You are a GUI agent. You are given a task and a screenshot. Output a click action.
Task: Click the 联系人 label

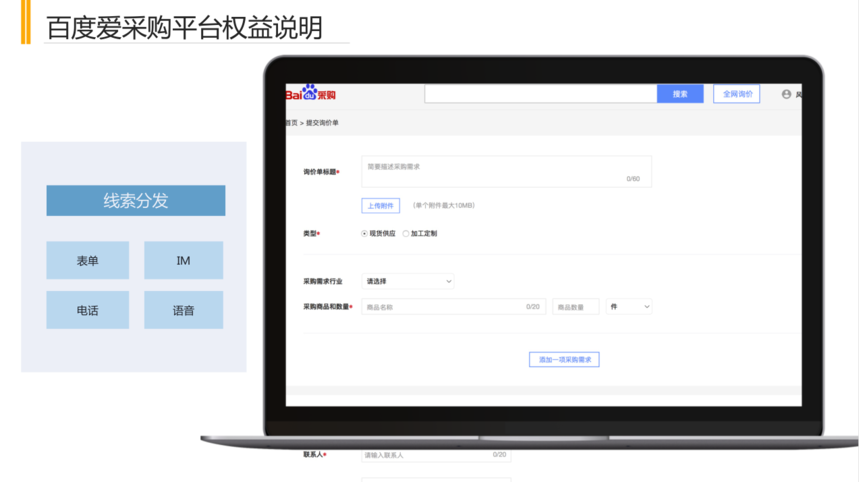click(315, 455)
